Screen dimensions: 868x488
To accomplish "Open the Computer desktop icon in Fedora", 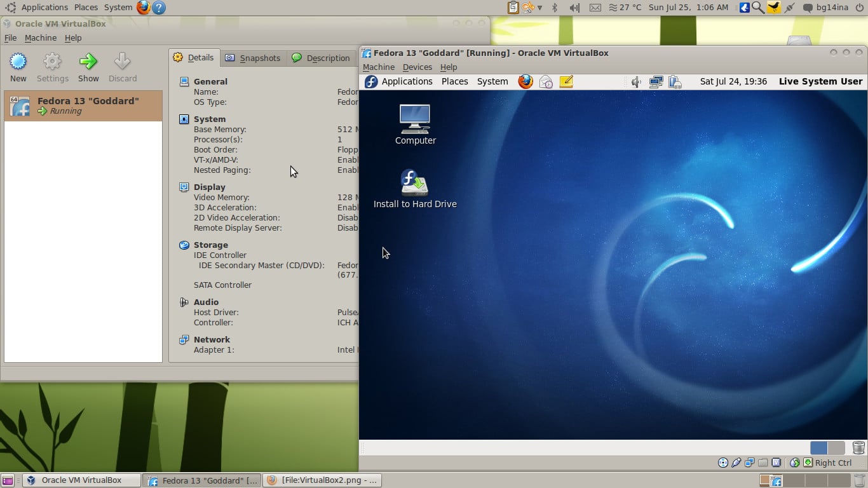I will (x=415, y=120).
